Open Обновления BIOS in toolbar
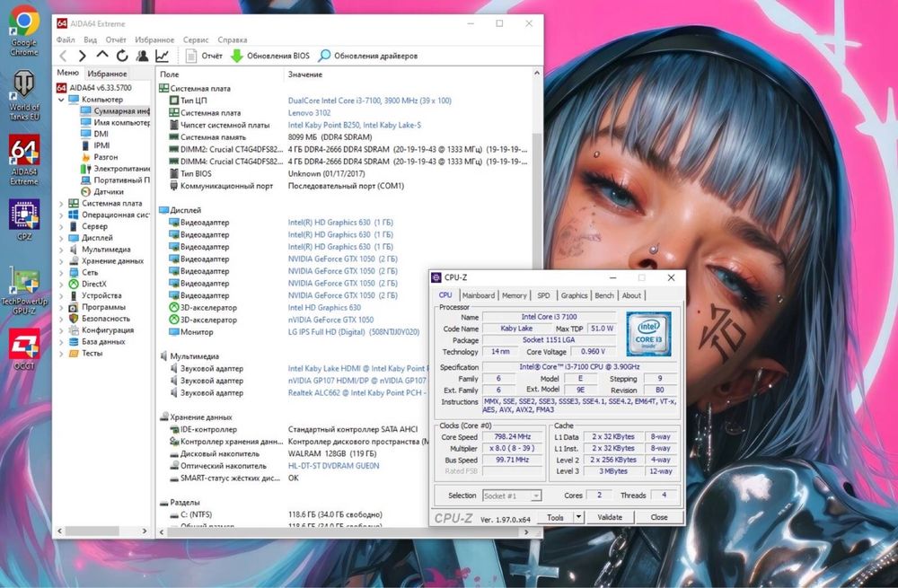The image size is (898, 588). [269, 56]
